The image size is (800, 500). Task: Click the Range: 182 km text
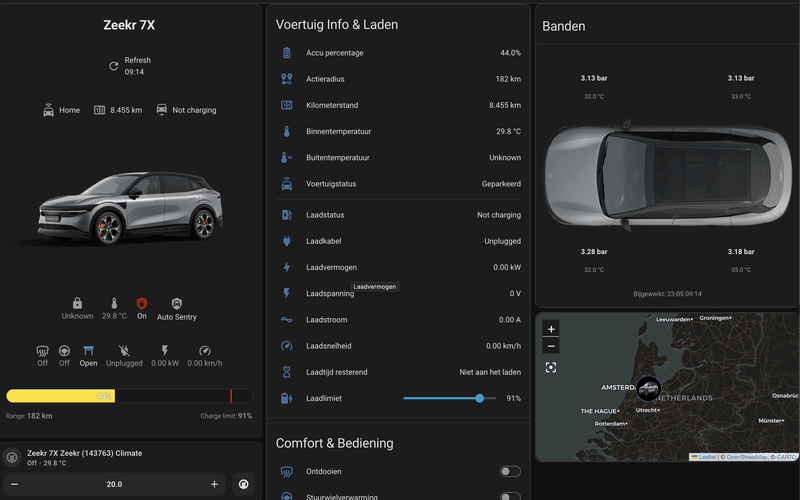(29, 416)
